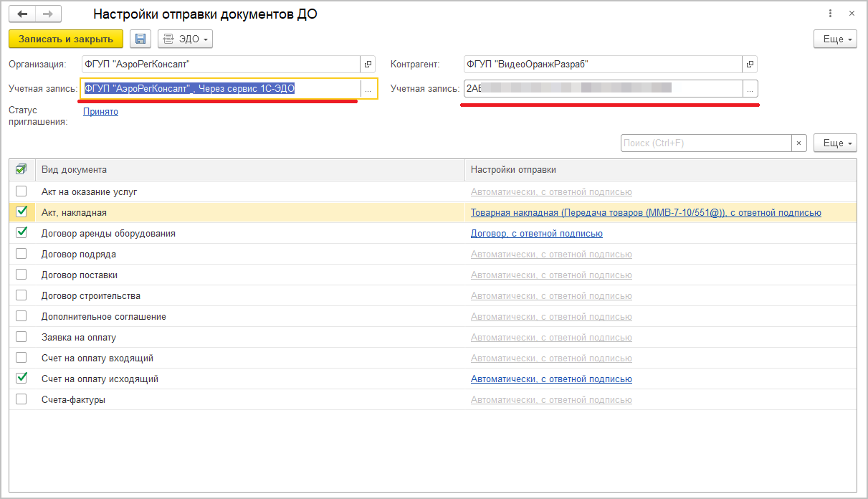Focus the Поиск (Ctrl+F) search field
The height and width of the screenshot is (499, 868).
705,143
